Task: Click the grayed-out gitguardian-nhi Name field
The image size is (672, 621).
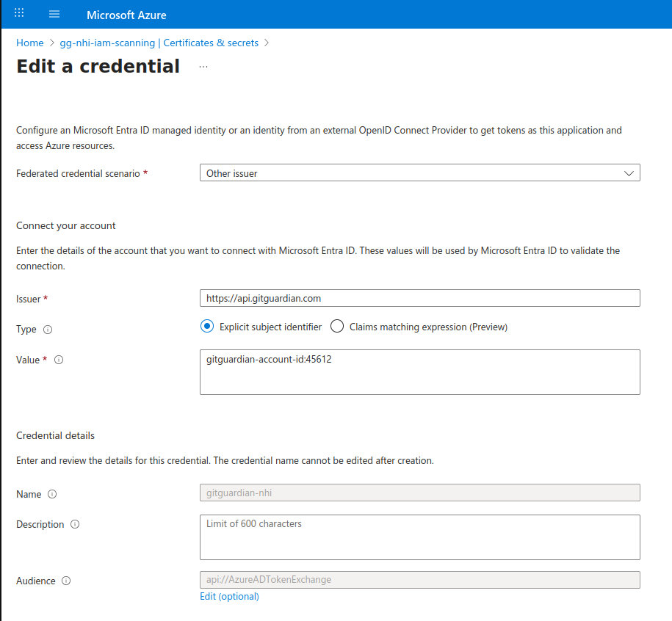Action: coord(419,493)
